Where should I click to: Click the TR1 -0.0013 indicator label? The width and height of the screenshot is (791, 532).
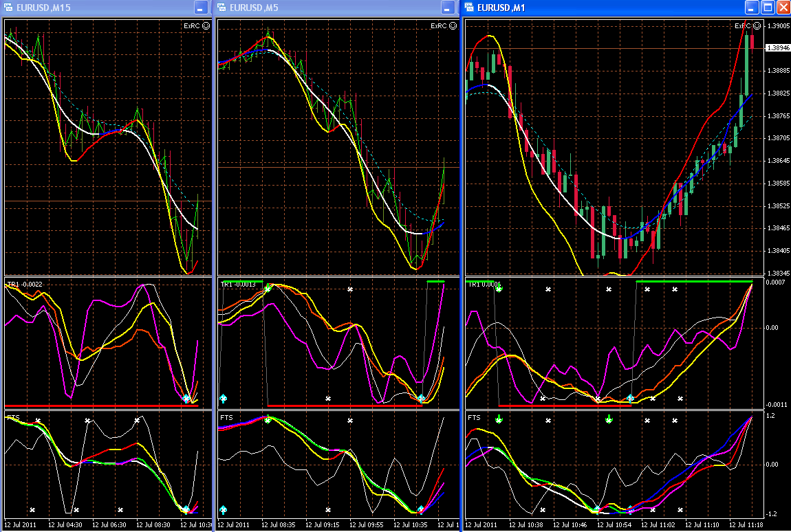tap(238, 285)
